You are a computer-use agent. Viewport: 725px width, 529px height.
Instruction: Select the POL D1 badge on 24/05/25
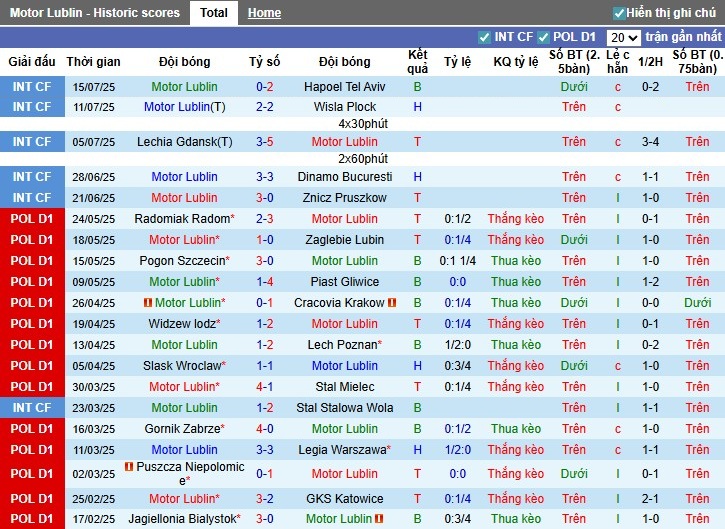tap(32, 219)
